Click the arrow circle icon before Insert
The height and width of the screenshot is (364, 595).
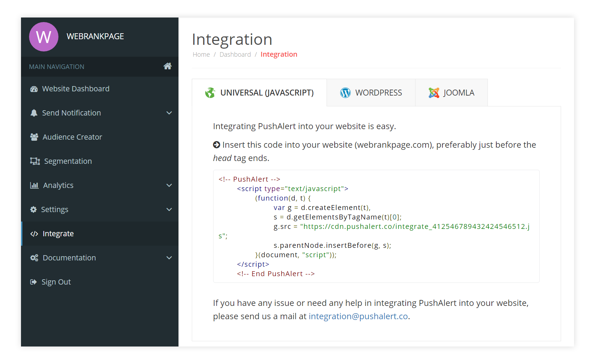[x=217, y=145]
